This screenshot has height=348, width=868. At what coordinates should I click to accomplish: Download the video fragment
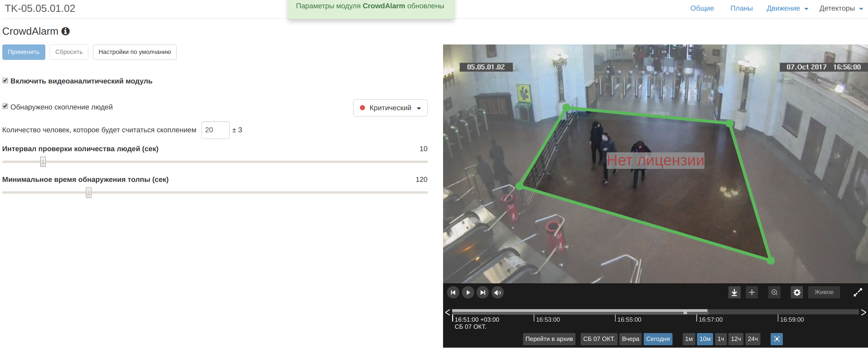point(734,292)
